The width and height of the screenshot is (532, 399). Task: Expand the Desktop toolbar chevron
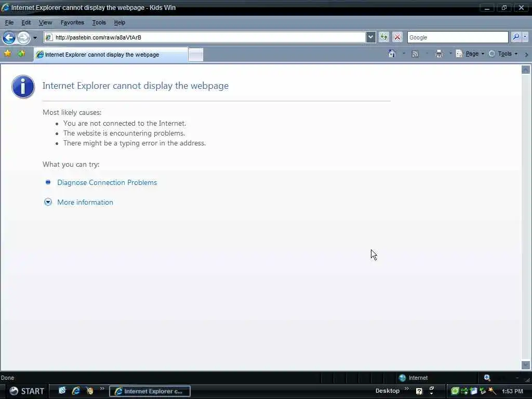coord(406,389)
